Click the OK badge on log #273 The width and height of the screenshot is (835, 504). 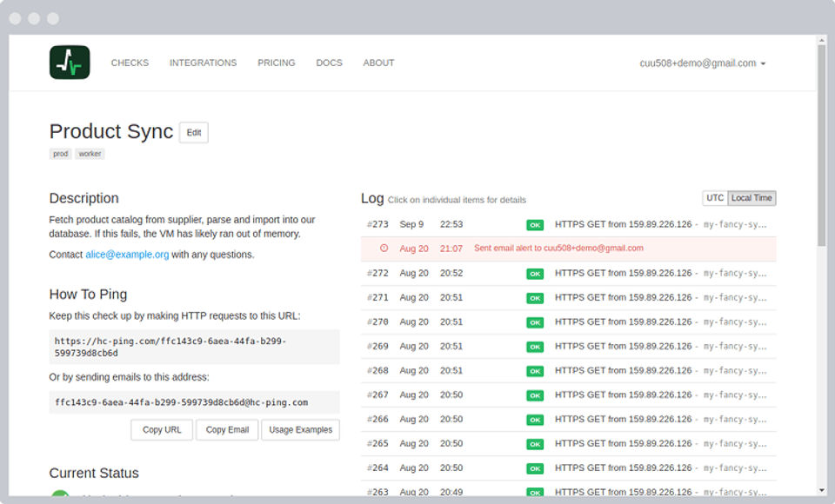(535, 225)
